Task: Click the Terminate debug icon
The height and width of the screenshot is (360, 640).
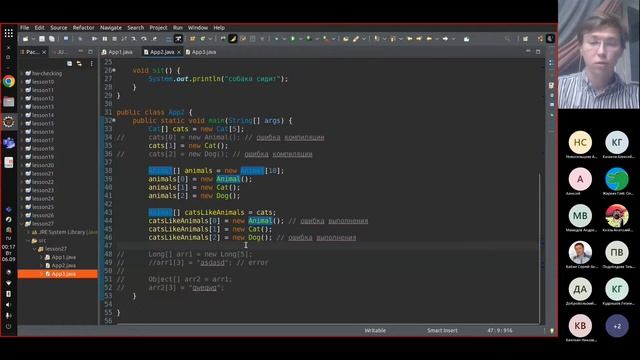Action: click(115, 39)
